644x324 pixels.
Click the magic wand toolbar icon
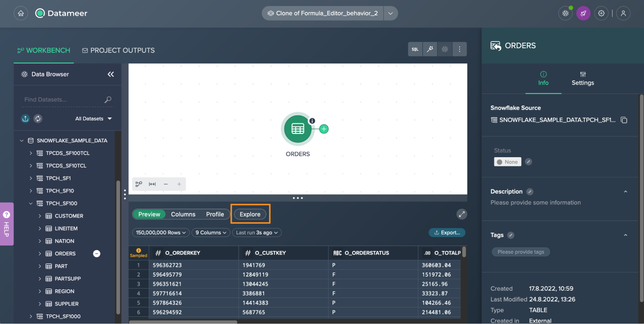[x=430, y=49]
